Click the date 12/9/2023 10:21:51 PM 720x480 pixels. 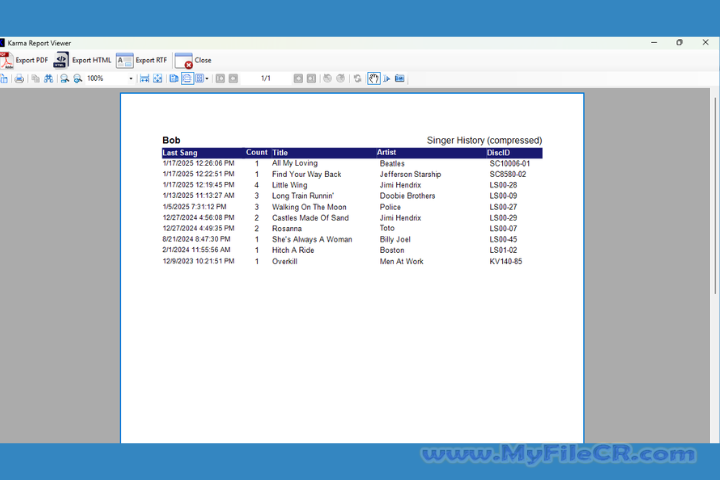tap(198, 261)
